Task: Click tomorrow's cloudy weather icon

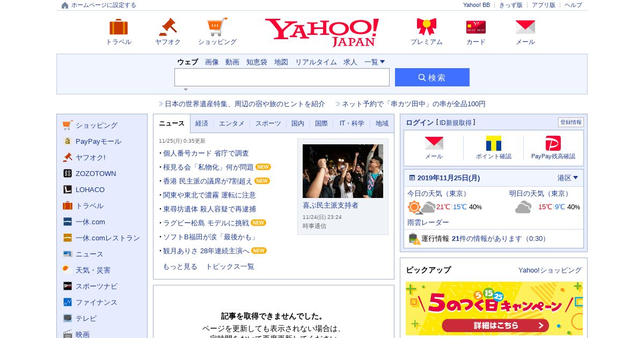Action: pyautogui.click(x=523, y=207)
